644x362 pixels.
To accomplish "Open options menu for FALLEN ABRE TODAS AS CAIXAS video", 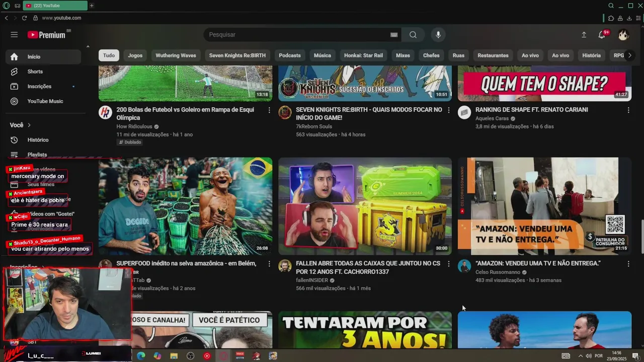I will [449, 263].
